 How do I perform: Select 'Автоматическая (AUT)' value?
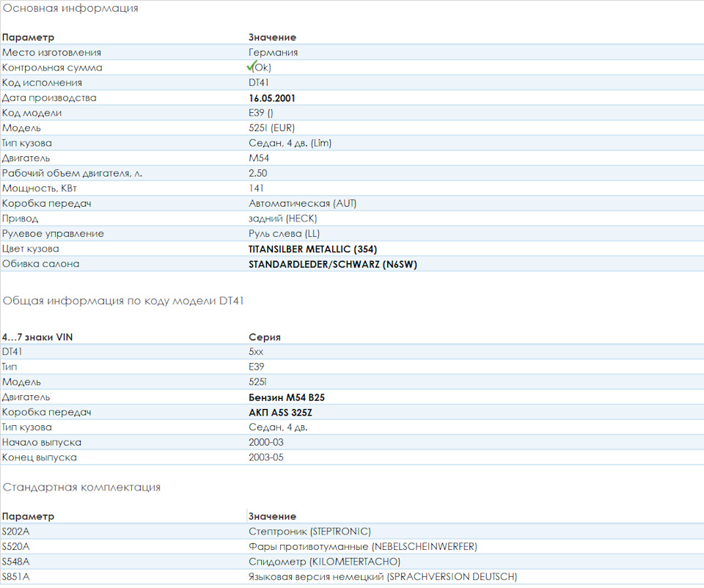click(303, 203)
